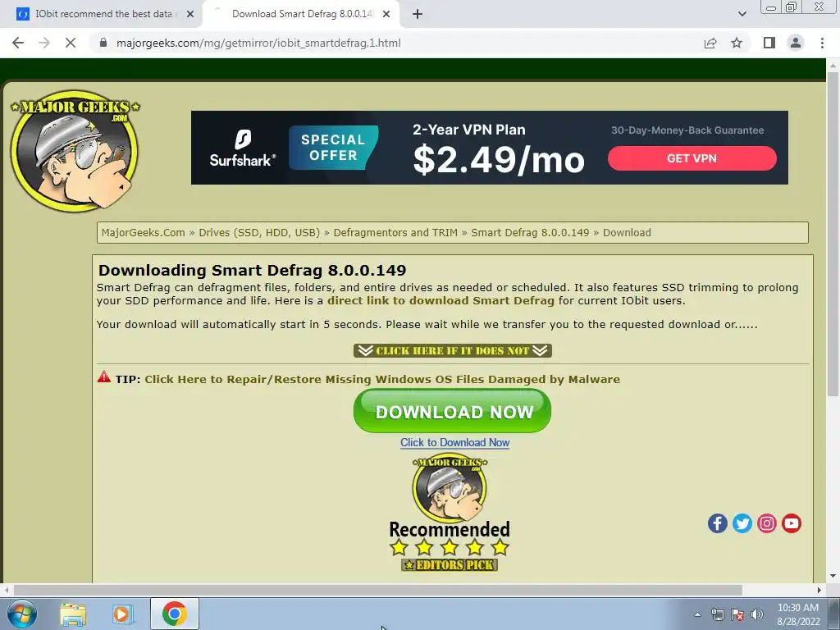Image resolution: width=840 pixels, height=630 pixels.
Task: Follow direct link to download Smart Defrag
Action: 441,300
